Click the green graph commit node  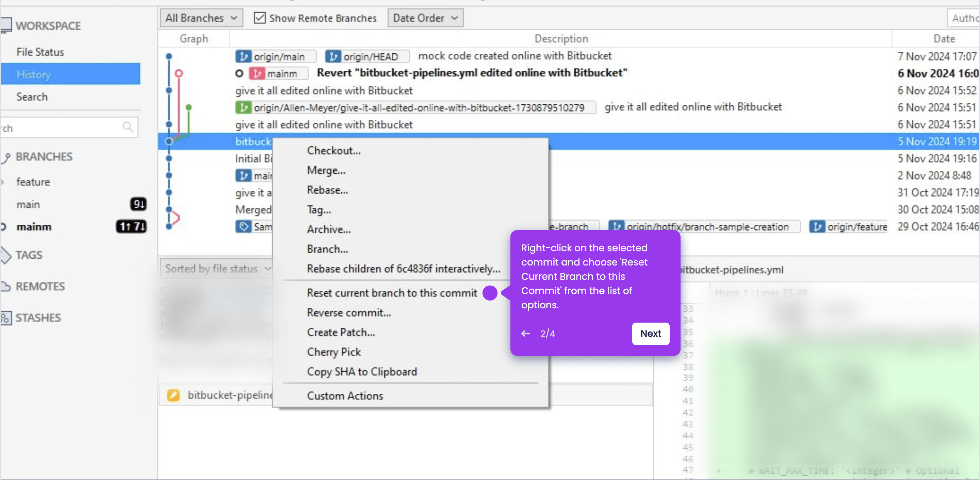pyautogui.click(x=189, y=107)
